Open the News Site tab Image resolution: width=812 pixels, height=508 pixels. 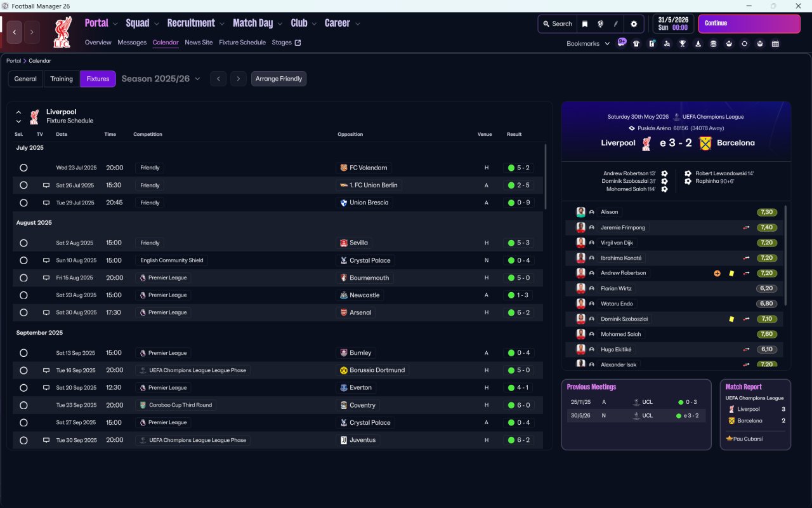coord(199,43)
